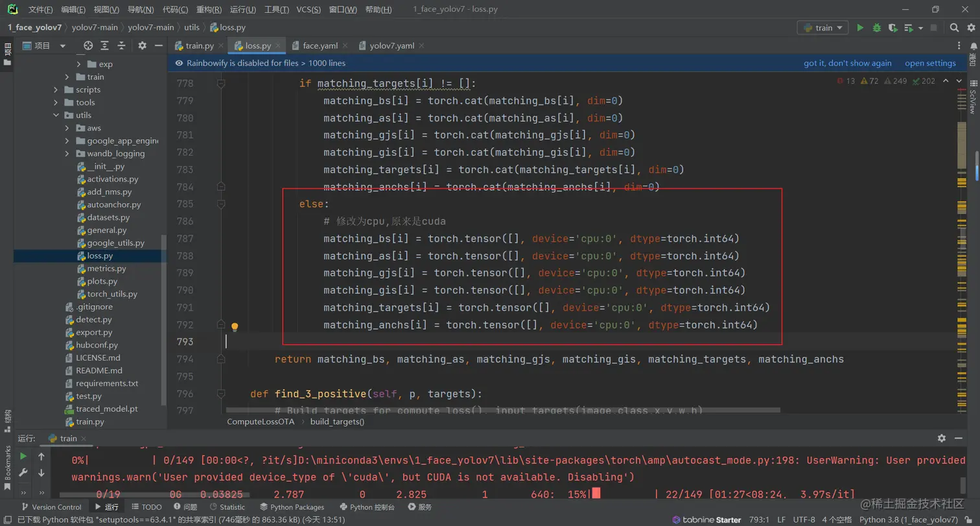The width and height of the screenshot is (980, 526).
Task: Click the editor's horizontal scrollbar
Action: (x=502, y=411)
